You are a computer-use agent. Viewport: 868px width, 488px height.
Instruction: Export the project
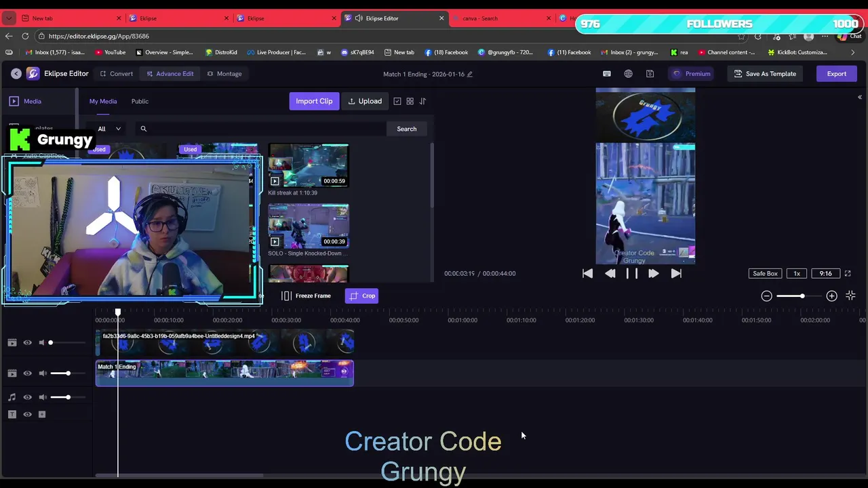(x=836, y=74)
